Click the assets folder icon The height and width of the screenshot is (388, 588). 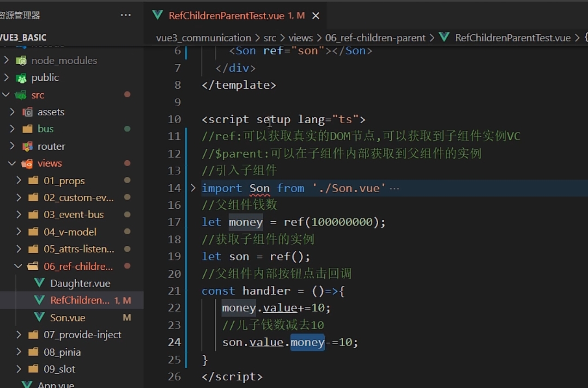click(28, 112)
